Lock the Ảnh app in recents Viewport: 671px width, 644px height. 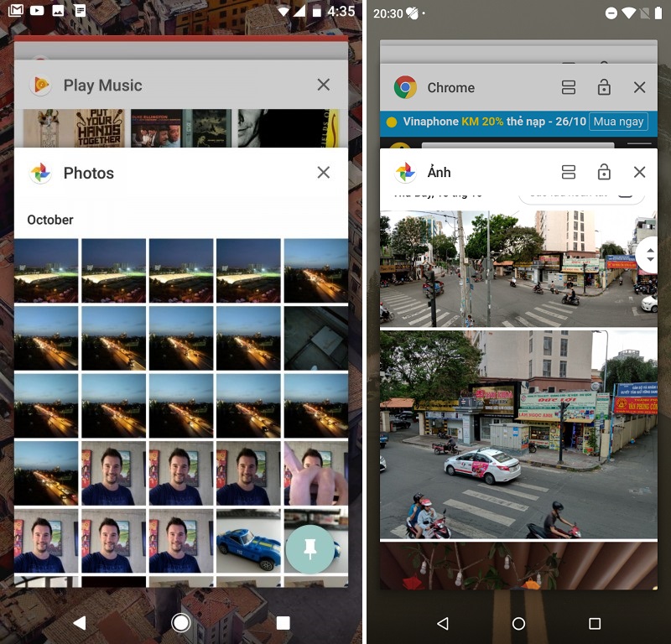(604, 172)
